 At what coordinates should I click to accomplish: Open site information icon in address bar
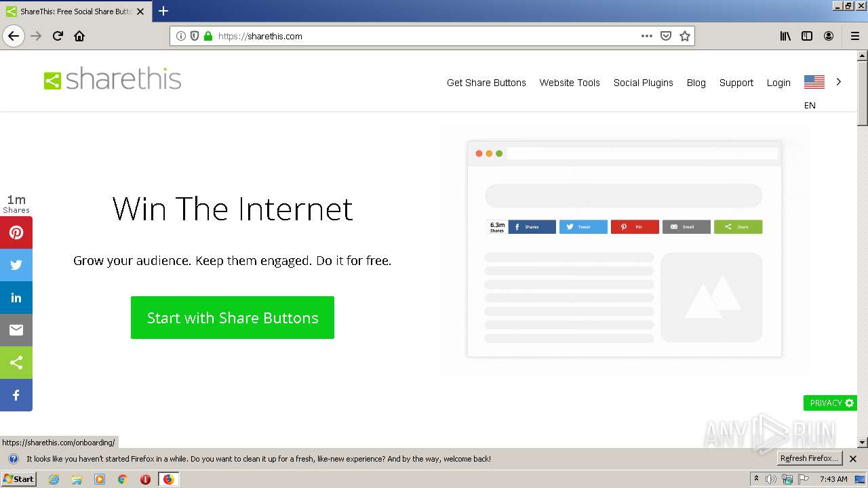(181, 36)
